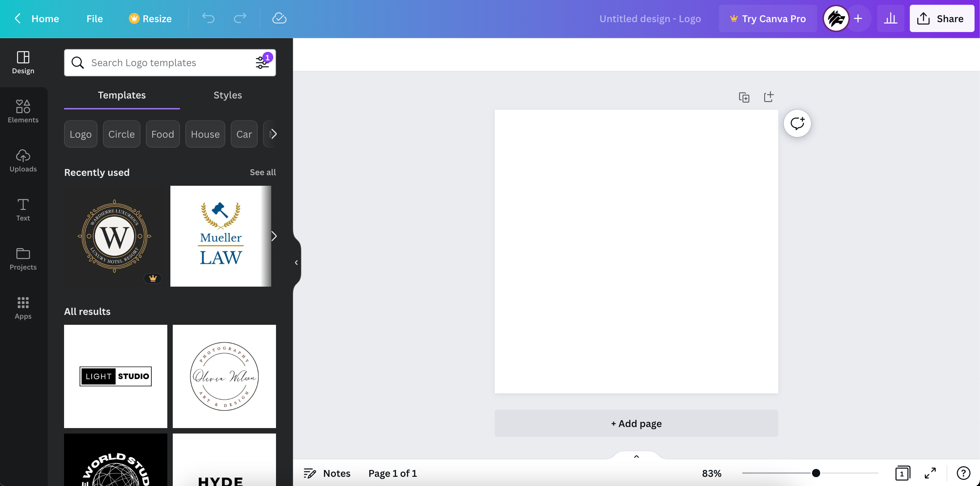Image resolution: width=980 pixels, height=486 pixels.
Task: Select the Templates tab
Action: point(122,95)
